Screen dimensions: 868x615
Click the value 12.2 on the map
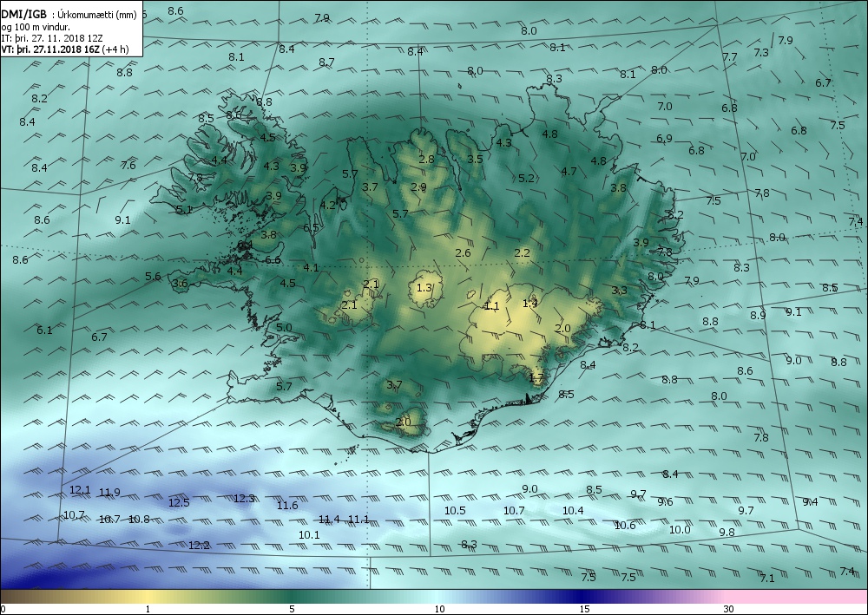[199, 546]
